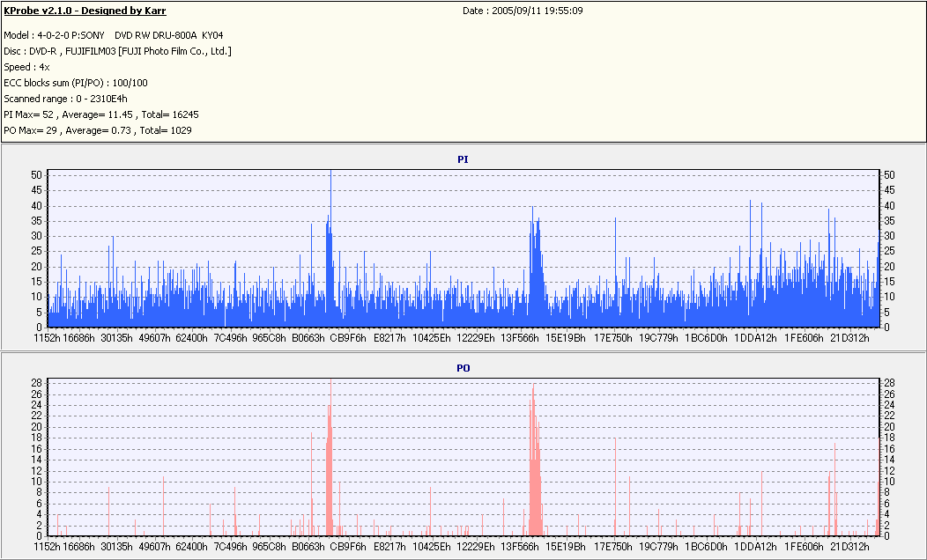Viewport: 927px width, 560px height.
Task: Click the "KProbe v2.1.0 - Designed by Karr" title
Action: (x=85, y=11)
